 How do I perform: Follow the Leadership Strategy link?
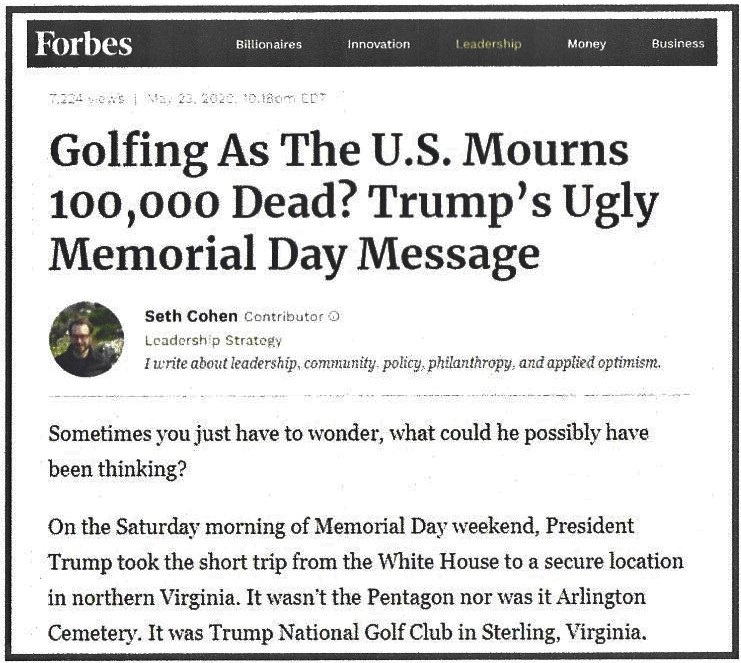212,340
